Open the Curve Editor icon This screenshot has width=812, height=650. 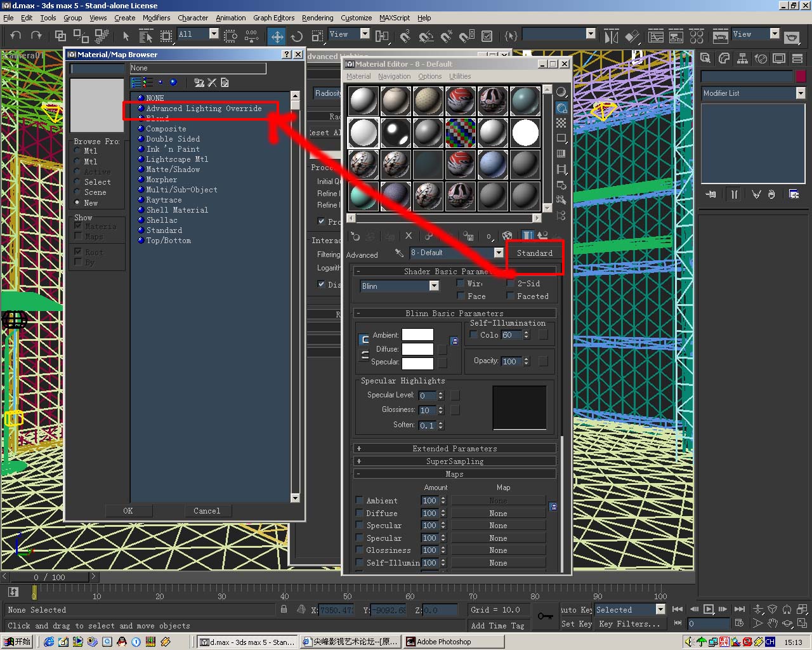(x=656, y=36)
